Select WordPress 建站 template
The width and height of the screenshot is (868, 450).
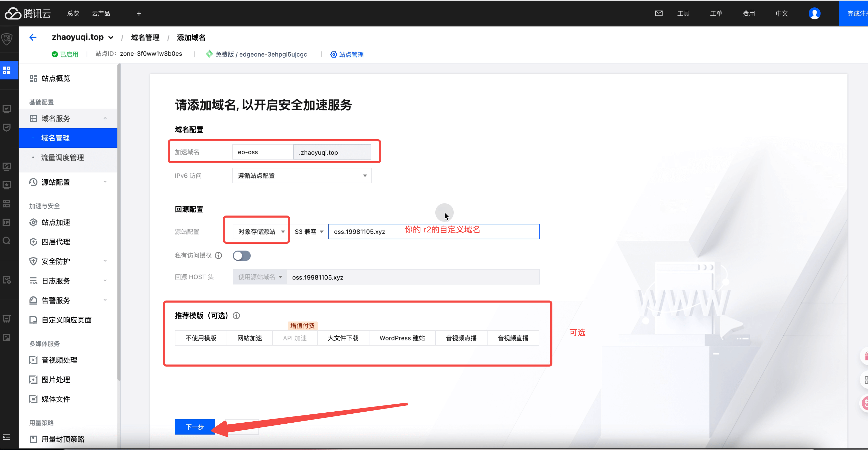pyautogui.click(x=402, y=338)
